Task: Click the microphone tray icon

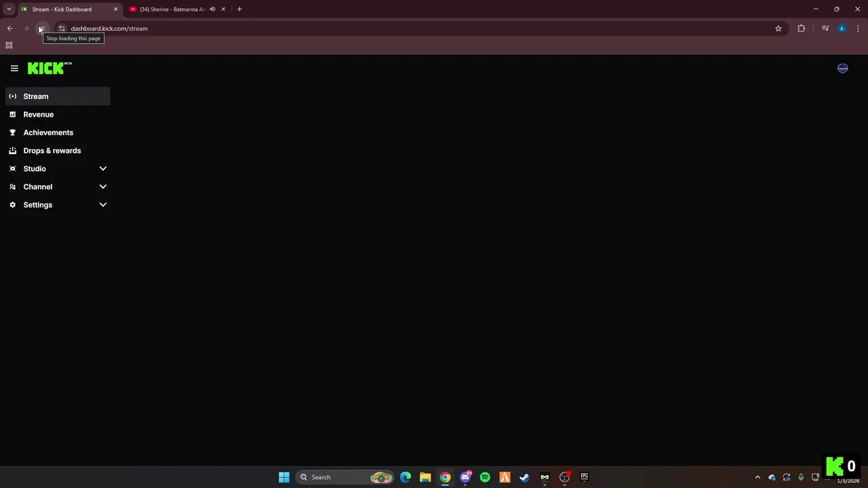Action: (x=801, y=477)
